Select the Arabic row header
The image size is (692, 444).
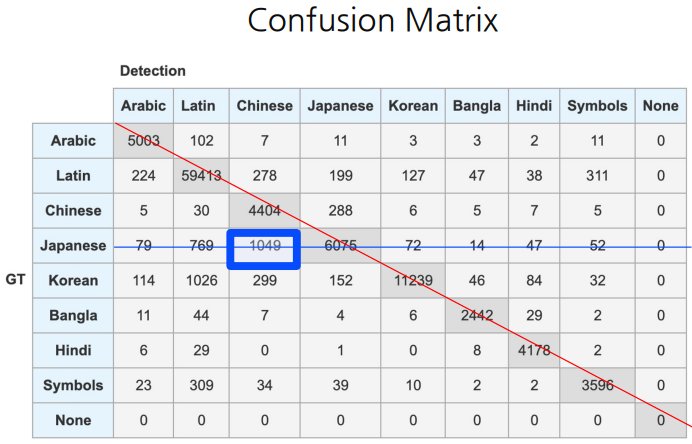click(x=73, y=141)
